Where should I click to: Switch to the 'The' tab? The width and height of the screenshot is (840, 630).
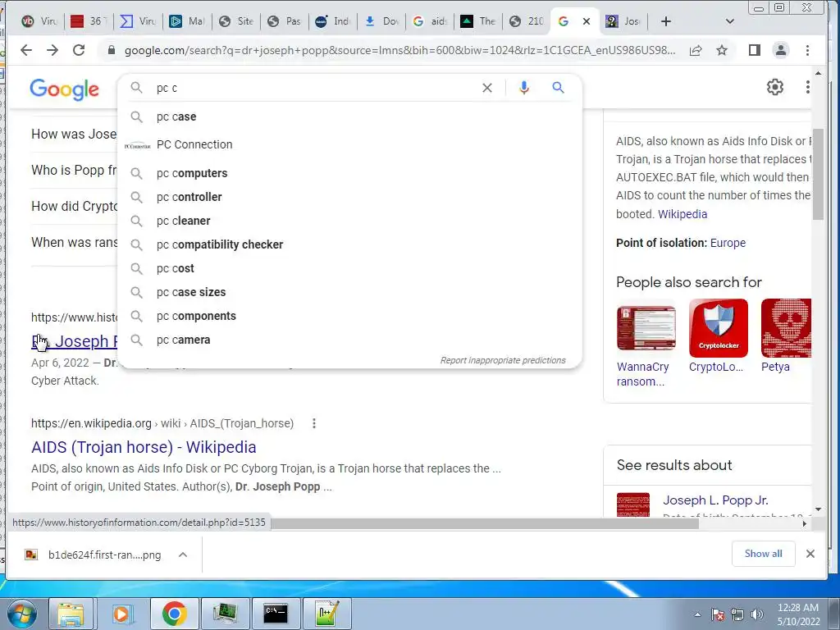tap(478, 21)
